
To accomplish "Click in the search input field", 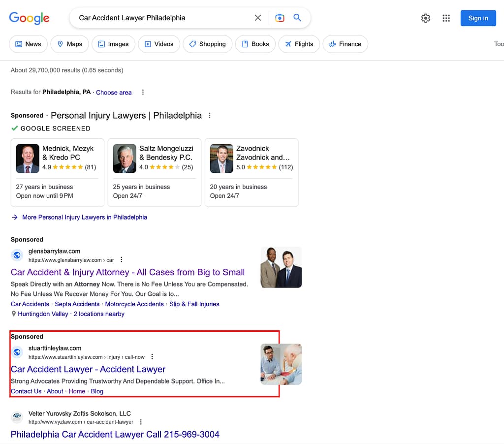I will coord(164,18).
